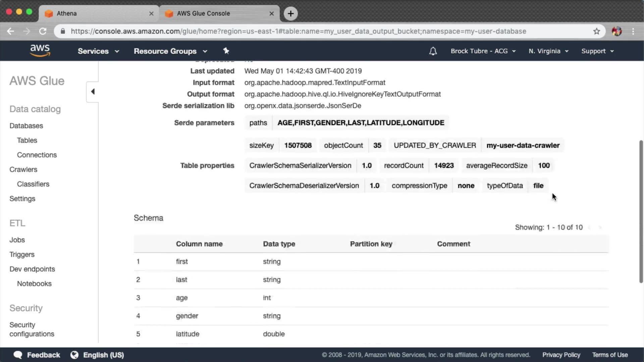Click the browser address bar URL
Viewport: 644px width, 362px height.
pyautogui.click(x=298, y=32)
